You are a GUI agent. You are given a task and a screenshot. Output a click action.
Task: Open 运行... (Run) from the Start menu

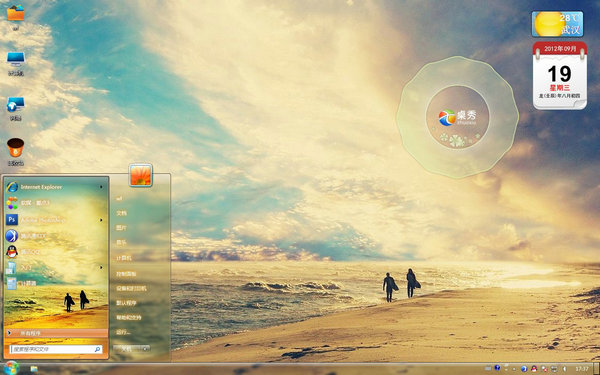click(x=124, y=332)
